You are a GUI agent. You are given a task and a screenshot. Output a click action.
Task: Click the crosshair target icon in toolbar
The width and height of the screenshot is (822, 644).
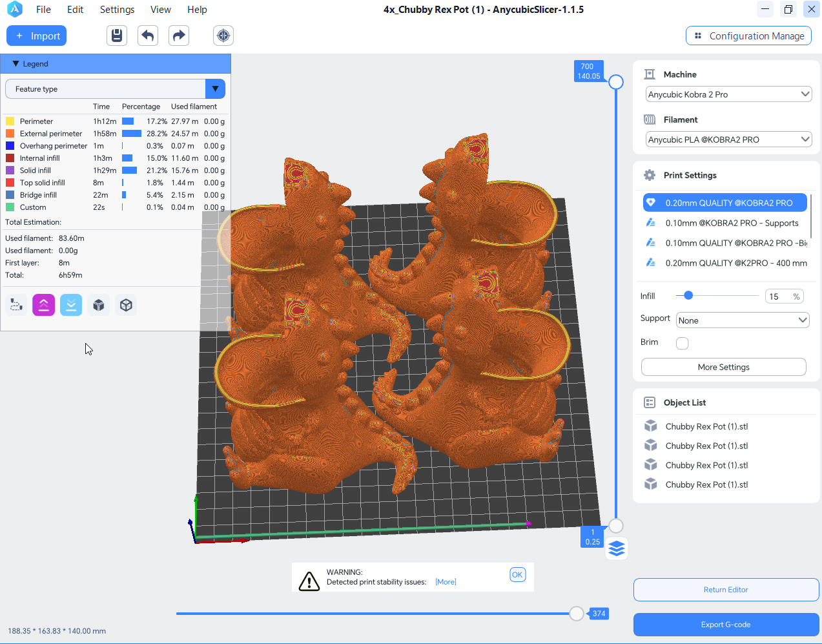click(x=223, y=36)
